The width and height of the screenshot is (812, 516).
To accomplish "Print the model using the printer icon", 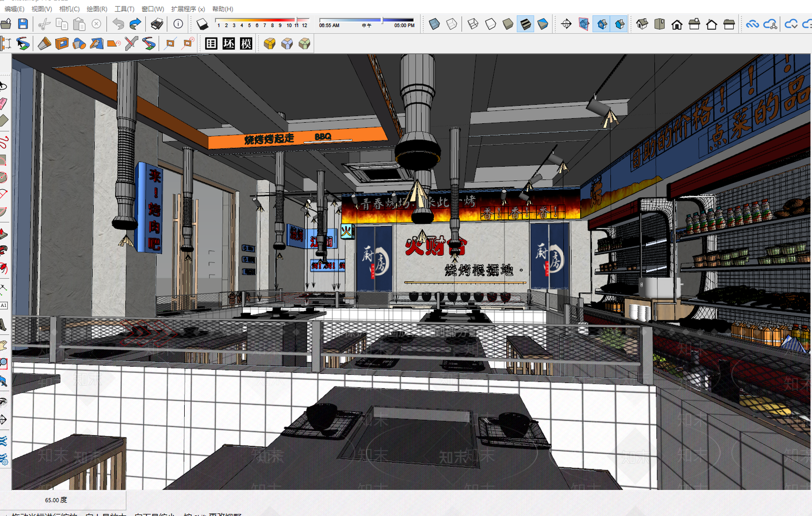I will (x=157, y=24).
